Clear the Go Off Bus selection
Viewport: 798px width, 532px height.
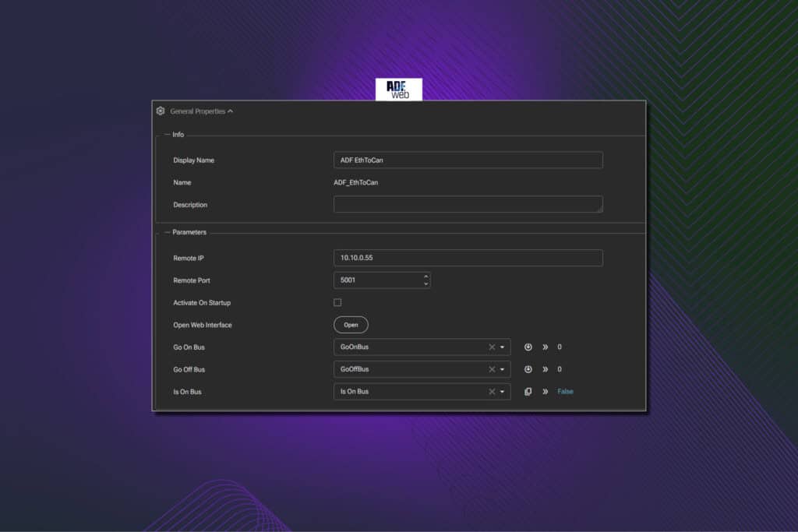(x=492, y=369)
